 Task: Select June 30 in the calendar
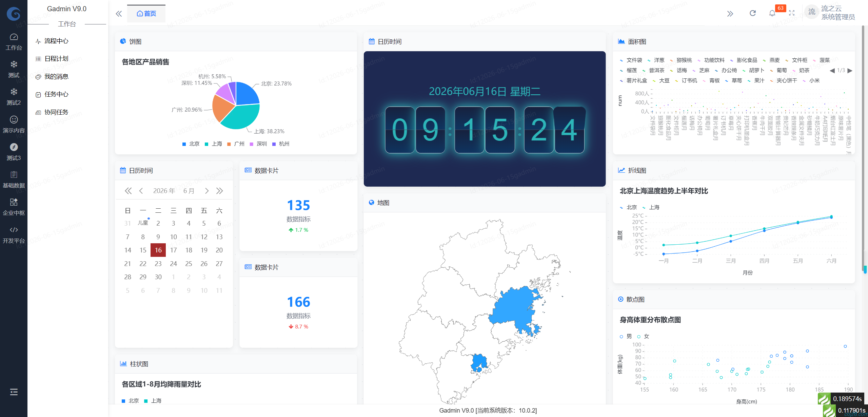pyautogui.click(x=158, y=277)
